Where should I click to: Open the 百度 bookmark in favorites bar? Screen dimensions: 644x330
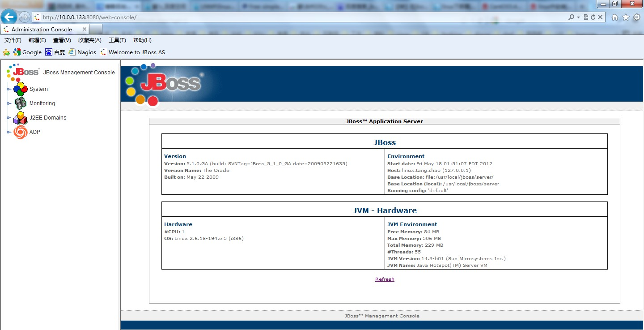coord(55,52)
